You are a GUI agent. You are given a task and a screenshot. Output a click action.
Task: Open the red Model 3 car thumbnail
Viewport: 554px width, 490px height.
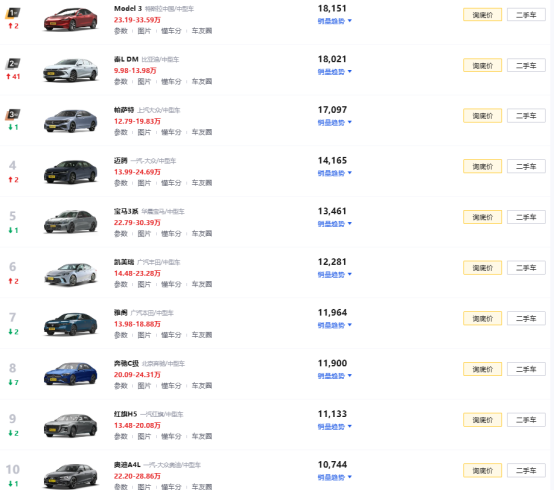tap(70, 20)
